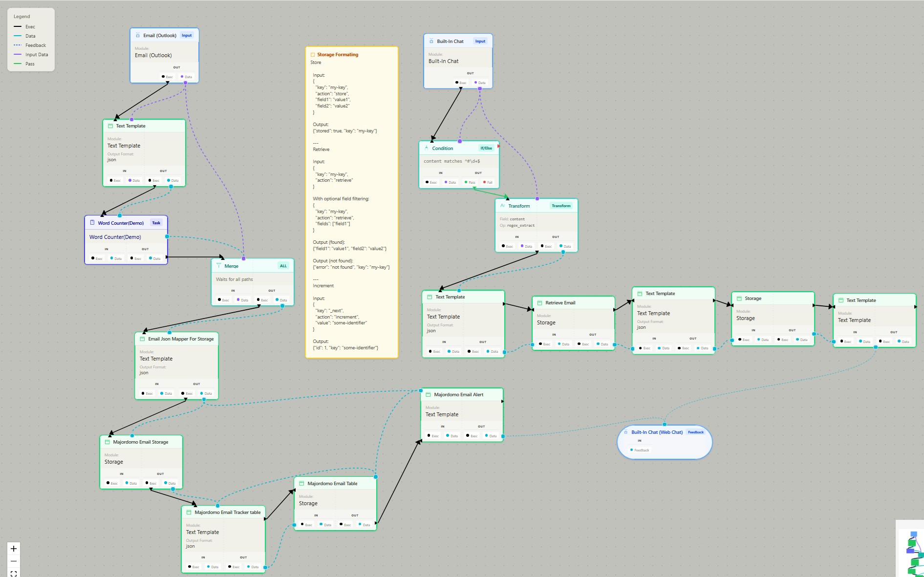The height and width of the screenshot is (577, 924).
Task: Click the Email Json Mapper For Storage icon
Action: 143,339
